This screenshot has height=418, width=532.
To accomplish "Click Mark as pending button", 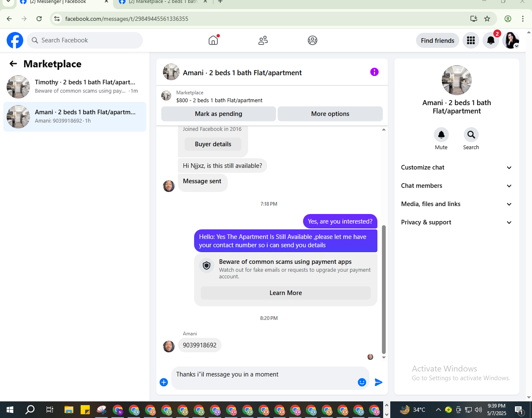I will (219, 114).
